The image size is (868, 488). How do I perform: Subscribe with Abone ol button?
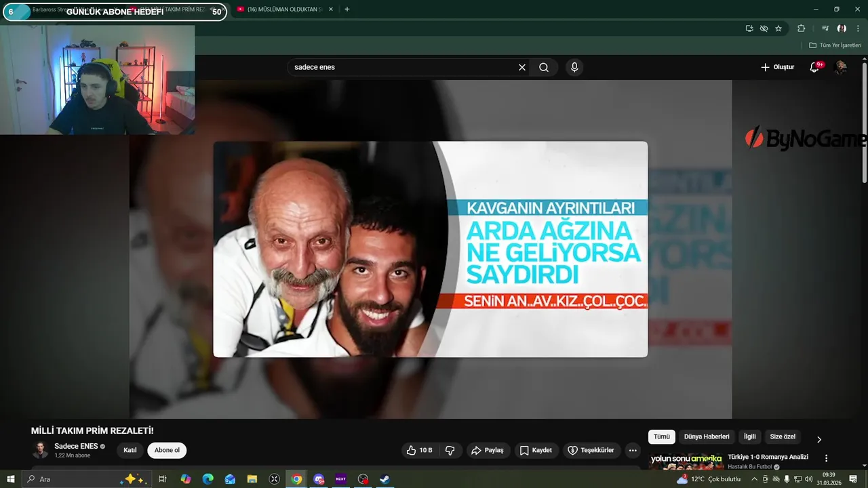pos(167,450)
